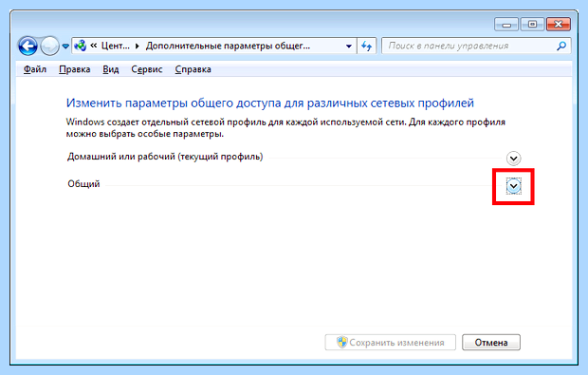This screenshot has height=375, width=588.
Task: Expand the «Общий» profile chevron
Action: pos(513,186)
